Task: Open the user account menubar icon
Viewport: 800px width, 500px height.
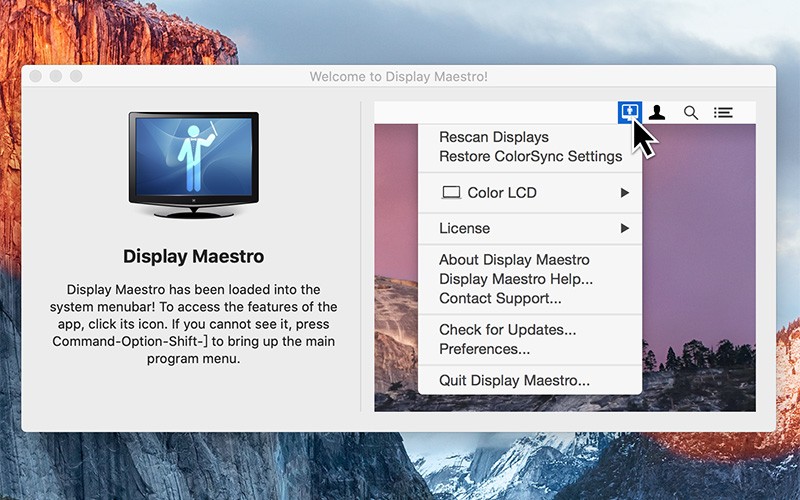Action: pyautogui.click(x=657, y=112)
